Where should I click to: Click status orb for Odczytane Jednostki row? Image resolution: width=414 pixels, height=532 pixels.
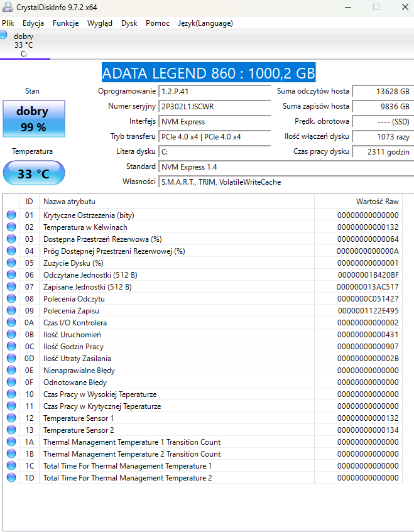11,274
